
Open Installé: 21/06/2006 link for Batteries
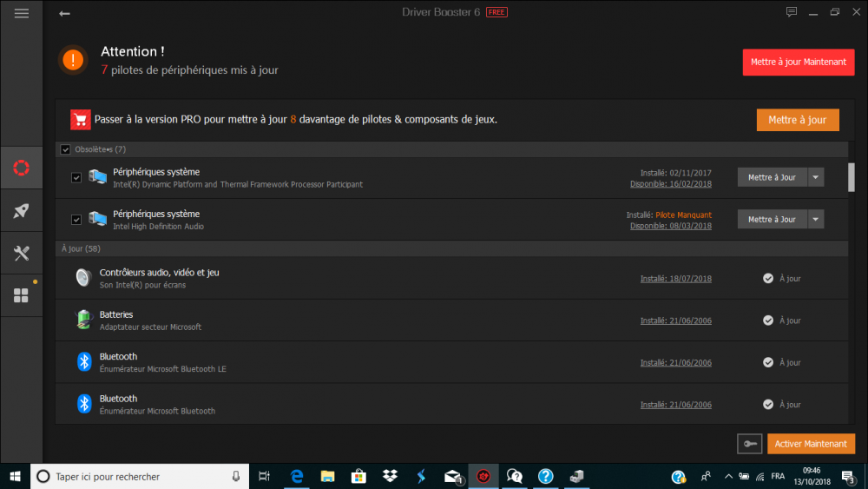click(676, 320)
